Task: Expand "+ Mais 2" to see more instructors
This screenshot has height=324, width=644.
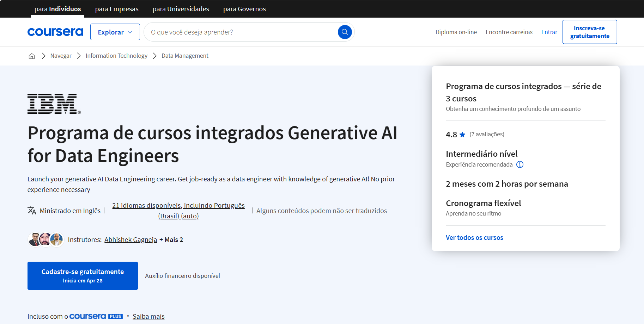Action: pyautogui.click(x=171, y=239)
